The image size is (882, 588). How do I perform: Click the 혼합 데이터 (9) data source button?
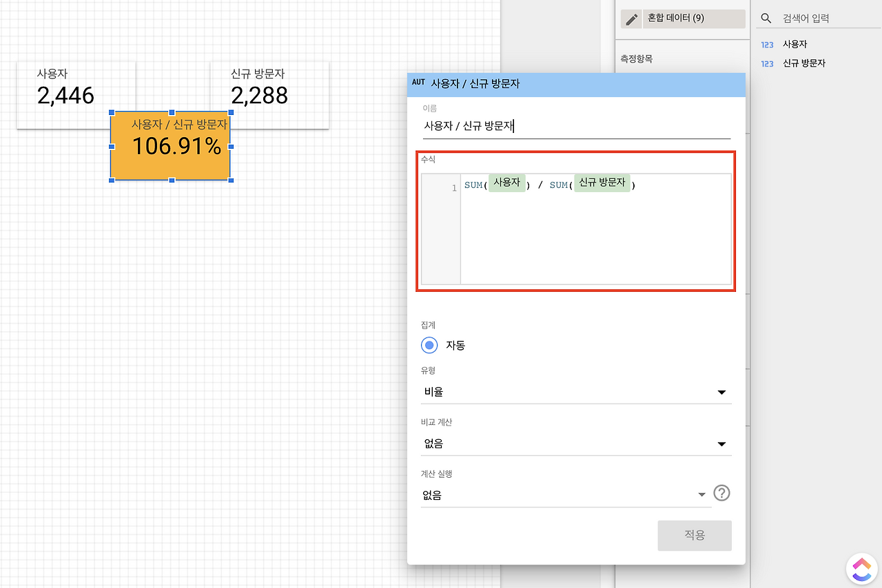tap(694, 19)
